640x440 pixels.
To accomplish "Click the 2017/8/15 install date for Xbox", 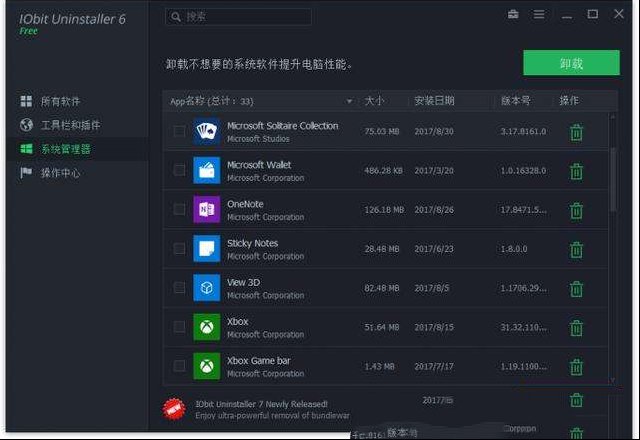I will [x=434, y=327].
